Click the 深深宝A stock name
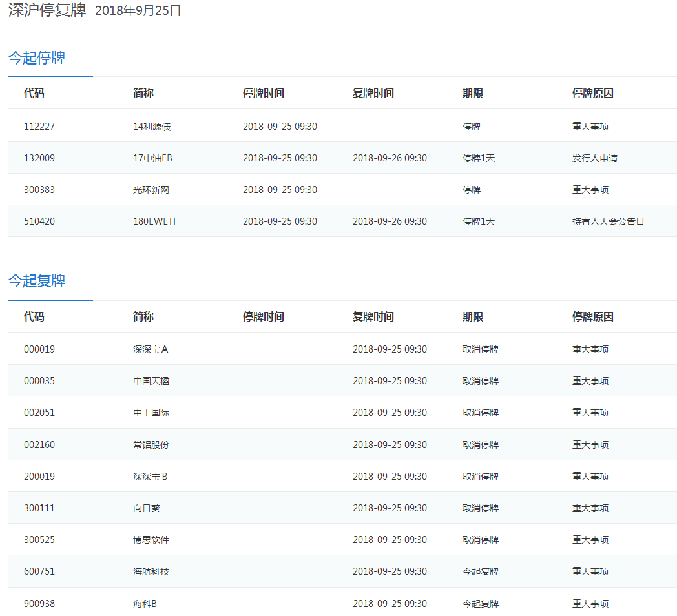Image resolution: width=677 pixels, height=616 pixels. [151, 349]
